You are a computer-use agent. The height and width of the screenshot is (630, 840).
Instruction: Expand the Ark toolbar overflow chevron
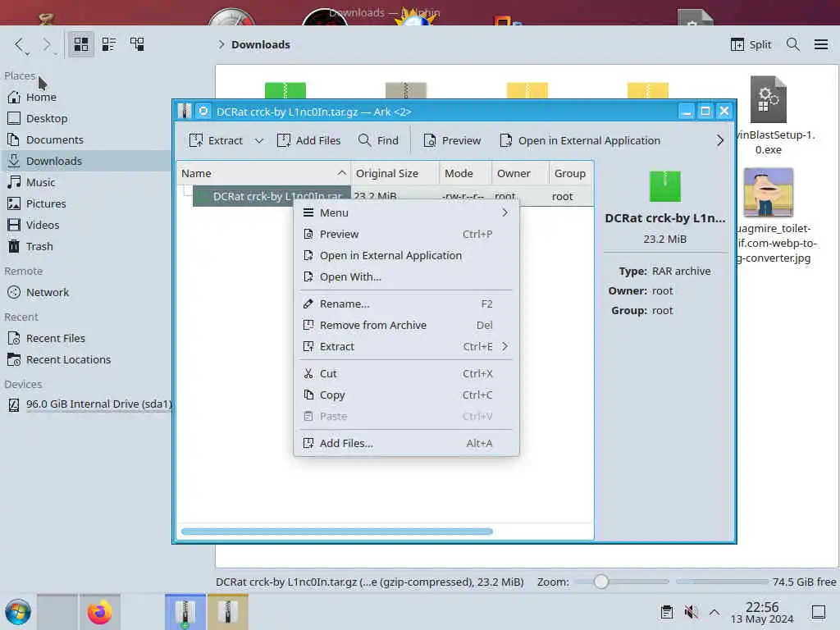coord(719,140)
